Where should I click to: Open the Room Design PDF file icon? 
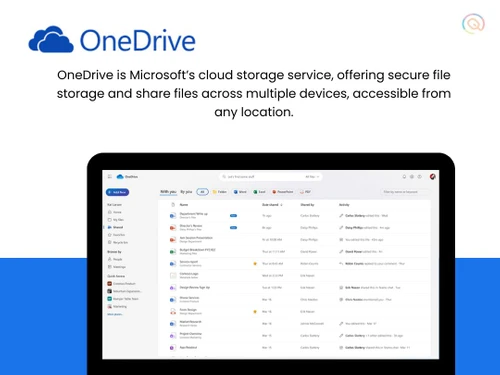(x=173, y=312)
